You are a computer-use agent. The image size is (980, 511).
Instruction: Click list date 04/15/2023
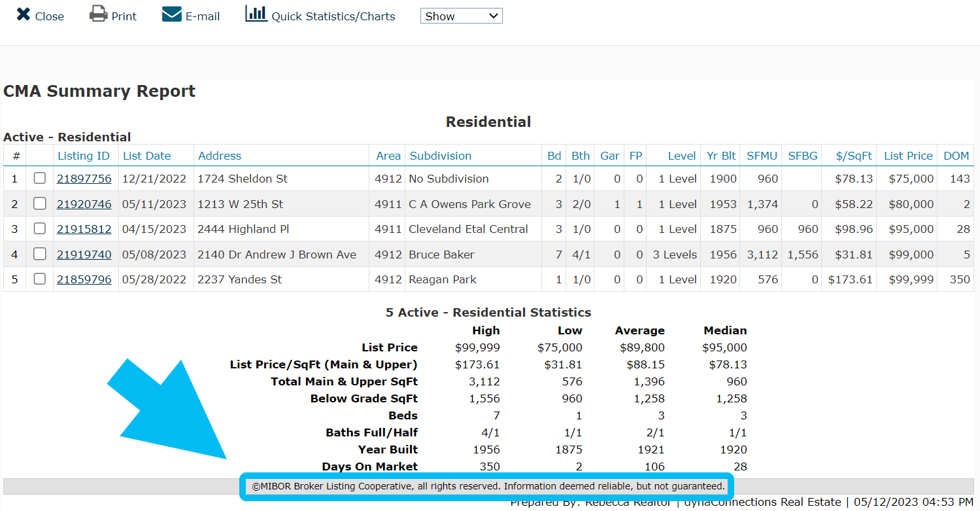(x=154, y=229)
